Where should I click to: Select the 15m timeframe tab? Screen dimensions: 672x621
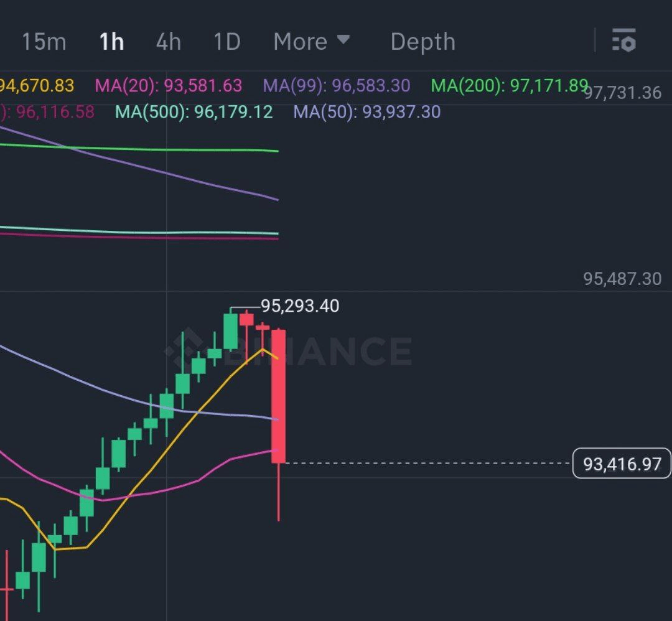click(x=44, y=42)
